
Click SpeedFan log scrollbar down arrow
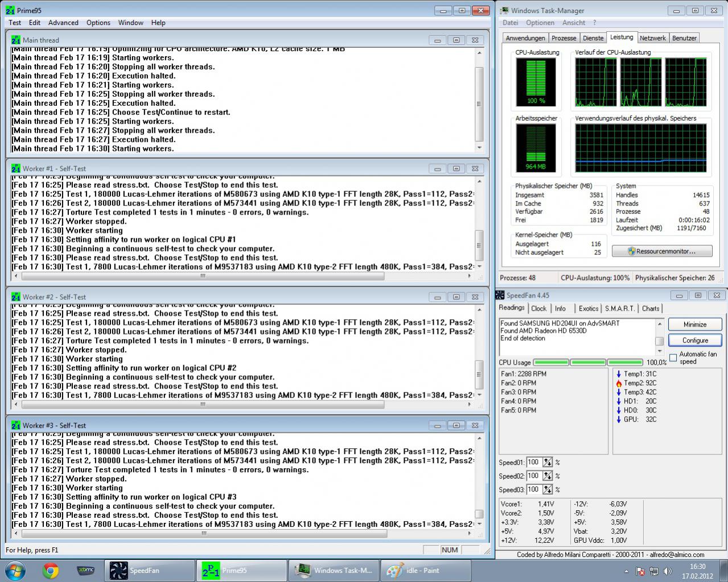click(659, 351)
